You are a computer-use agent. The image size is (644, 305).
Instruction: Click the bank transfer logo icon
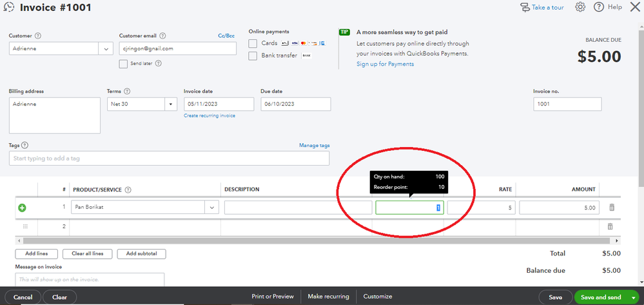306,55
